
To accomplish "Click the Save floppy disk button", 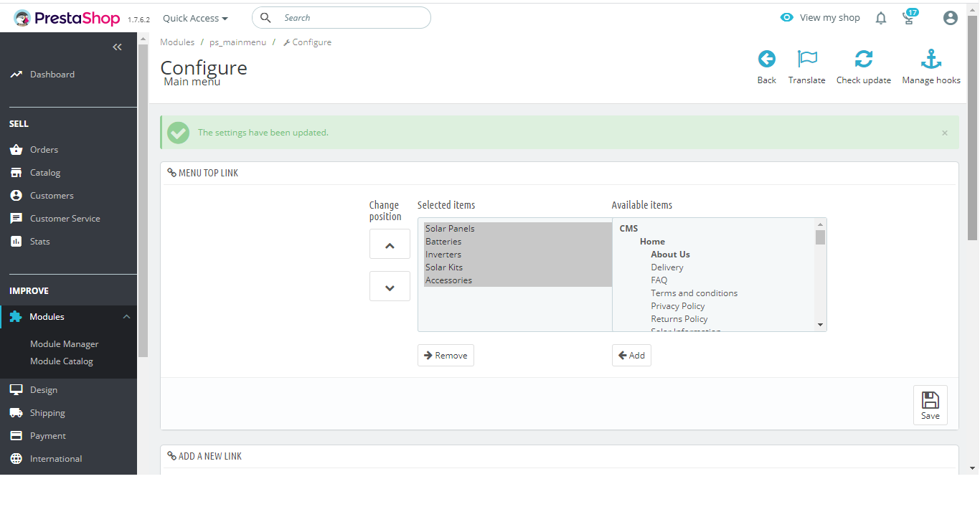I will (930, 405).
